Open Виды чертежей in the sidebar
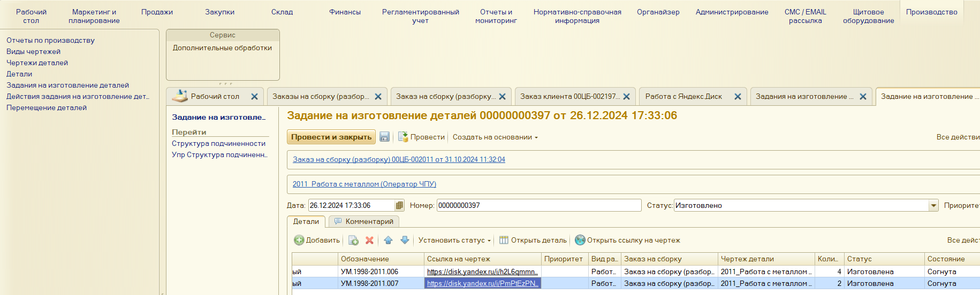This screenshot has width=980, height=295. (x=33, y=51)
